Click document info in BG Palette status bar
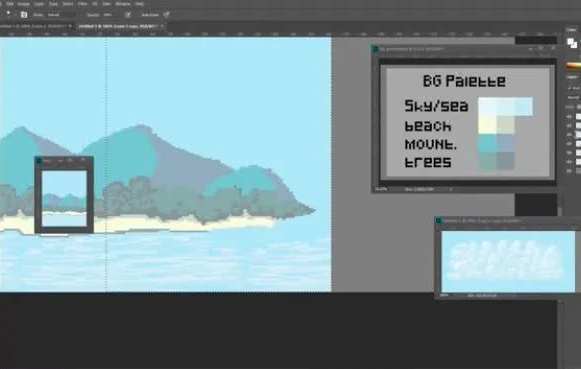581x369 pixels. point(419,189)
